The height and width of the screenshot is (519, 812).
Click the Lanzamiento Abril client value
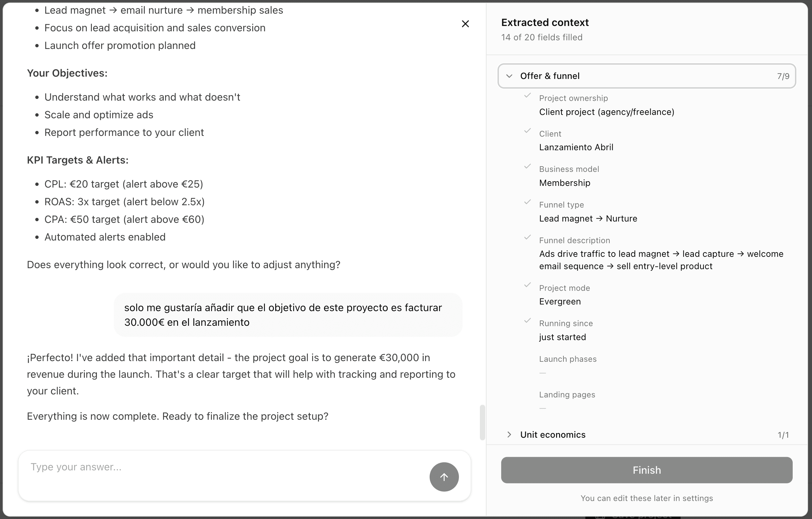pyautogui.click(x=576, y=147)
